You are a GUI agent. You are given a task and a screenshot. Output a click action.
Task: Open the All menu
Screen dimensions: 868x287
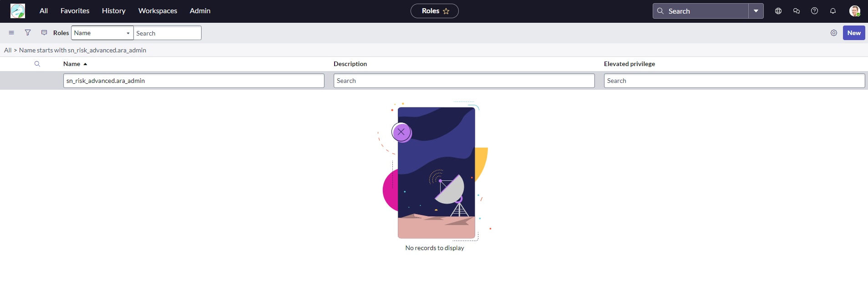click(x=44, y=11)
